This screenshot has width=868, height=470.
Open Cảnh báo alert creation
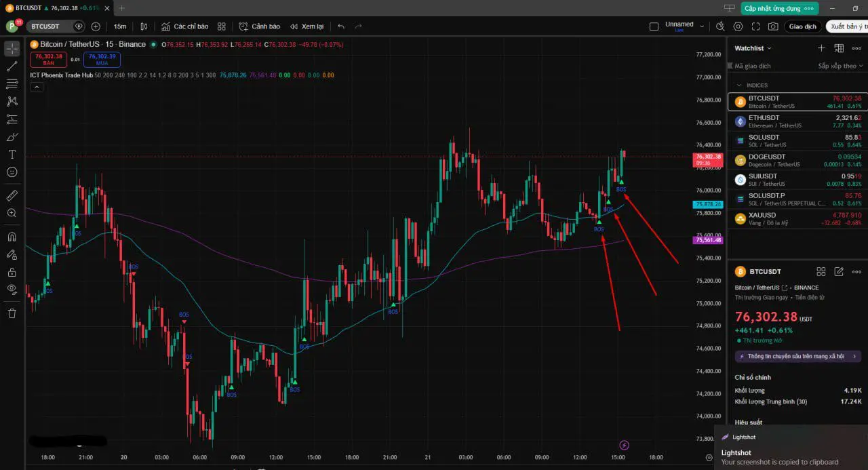tap(259, 26)
